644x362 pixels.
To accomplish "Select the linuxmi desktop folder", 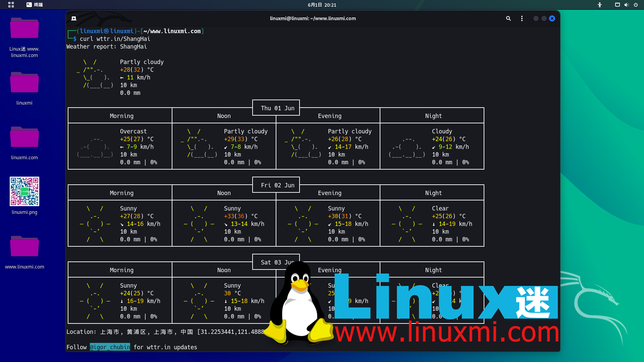I will pyautogui.click(x=24, y=83).
